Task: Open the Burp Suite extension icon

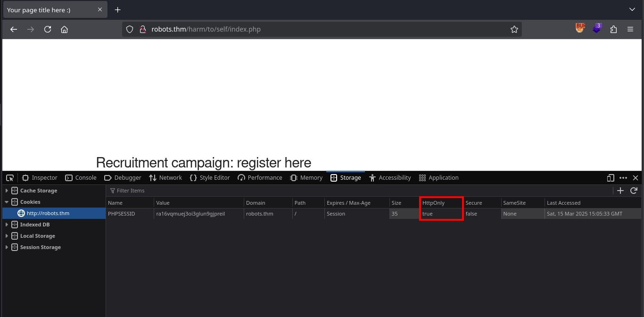Action: 579,29
